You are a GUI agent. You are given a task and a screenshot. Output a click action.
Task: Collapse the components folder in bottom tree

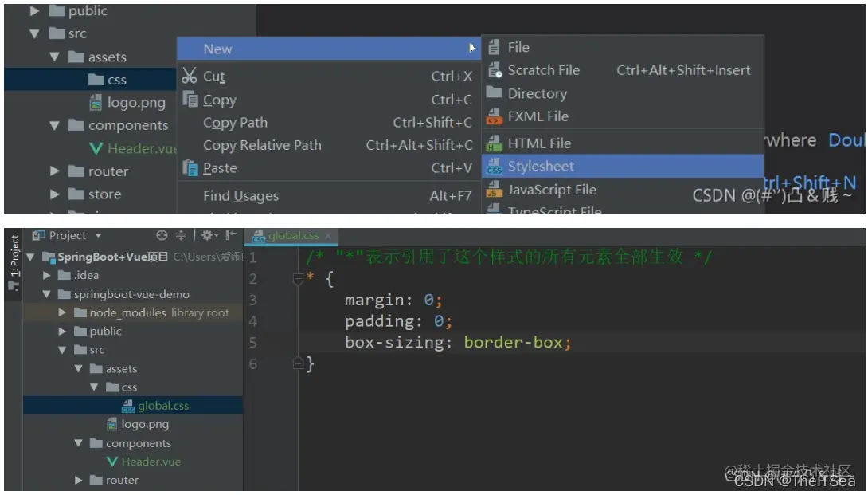click(79, 443)
